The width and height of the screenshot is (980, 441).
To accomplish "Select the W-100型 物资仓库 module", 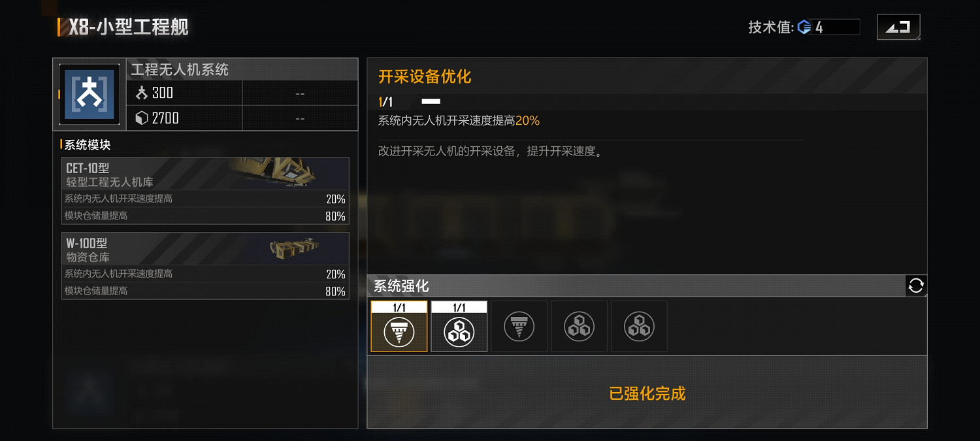I will [x=205, y=265].
